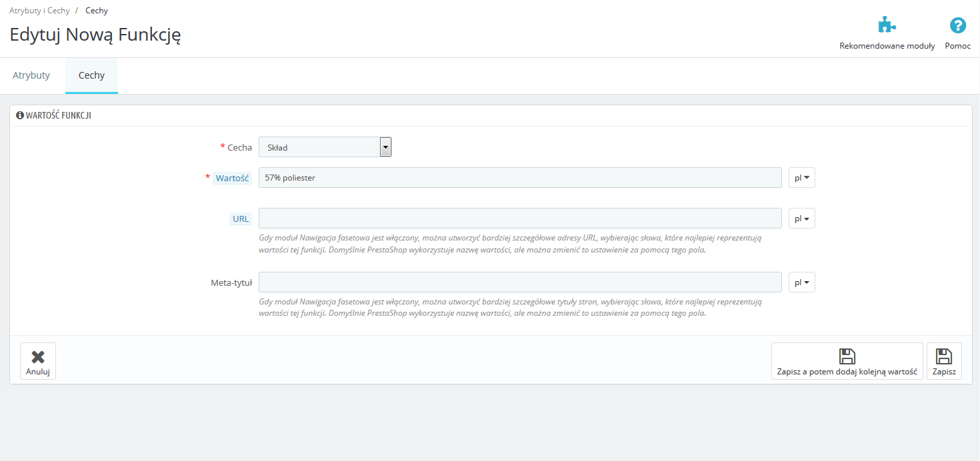Open the pl language dropdown for Wartość
The width and height of the screenshot is (980, 461).
tap(801, 178)
